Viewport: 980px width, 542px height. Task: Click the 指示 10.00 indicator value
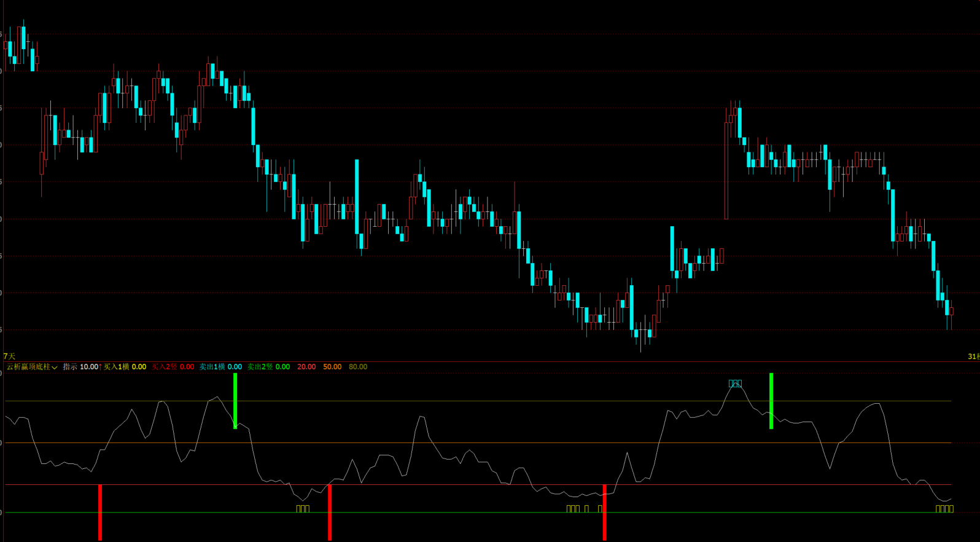[x=81, y=367]
